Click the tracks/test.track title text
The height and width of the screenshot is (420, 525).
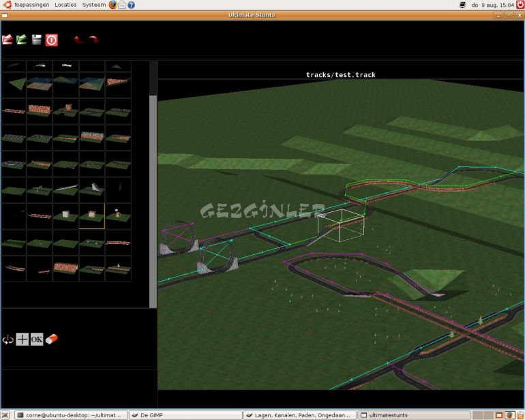point(340,75)
